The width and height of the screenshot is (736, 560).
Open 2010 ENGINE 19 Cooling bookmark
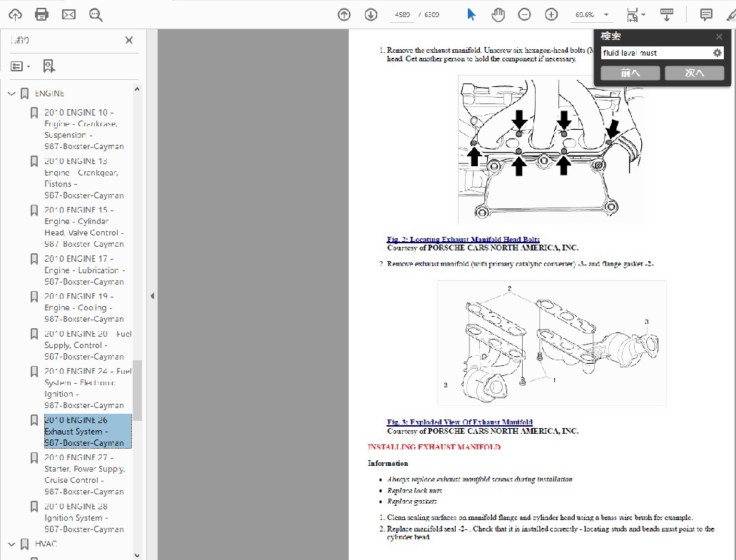pyautogui.click(x=84, y=307)
